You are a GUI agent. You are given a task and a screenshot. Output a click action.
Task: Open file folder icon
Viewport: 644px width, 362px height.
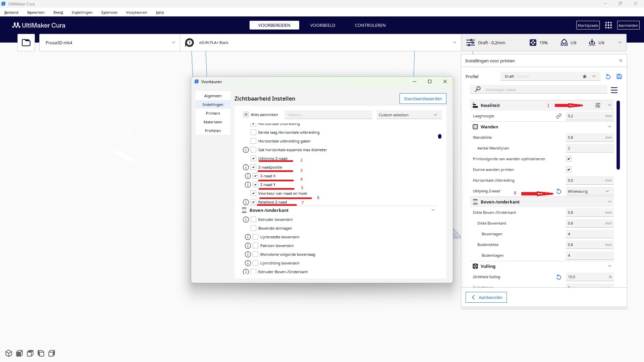coord(26,43)
